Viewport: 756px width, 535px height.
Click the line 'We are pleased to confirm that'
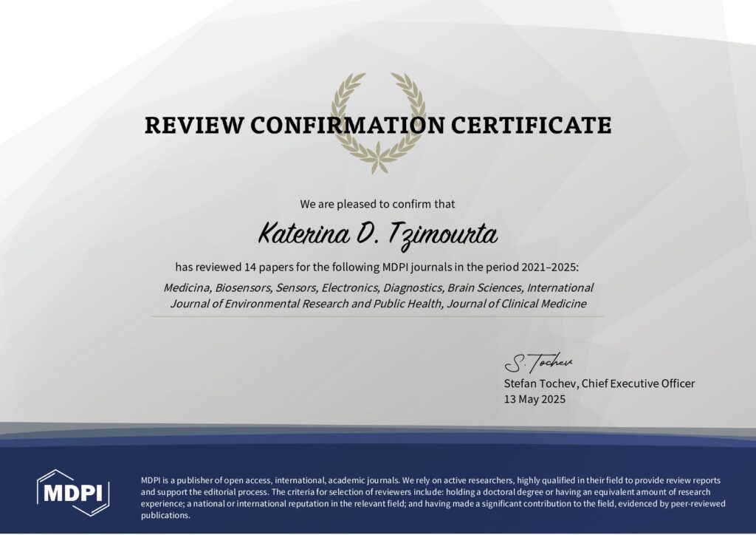[377, 204]
